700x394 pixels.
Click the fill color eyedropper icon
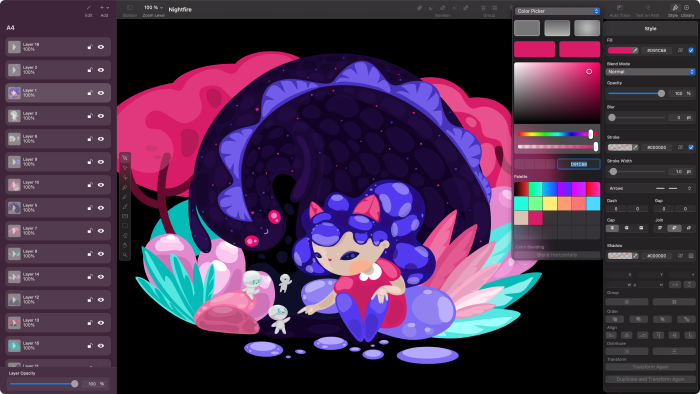(635, 50)
